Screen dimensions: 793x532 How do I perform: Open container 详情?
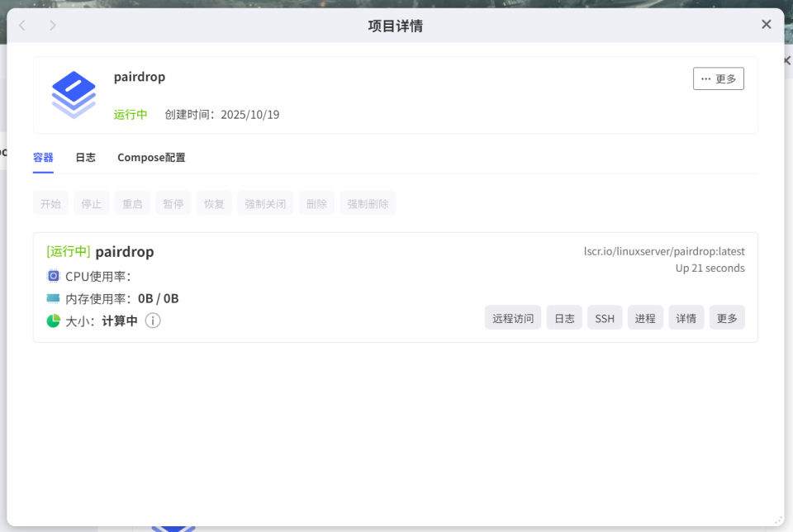[x=686, y=317]
